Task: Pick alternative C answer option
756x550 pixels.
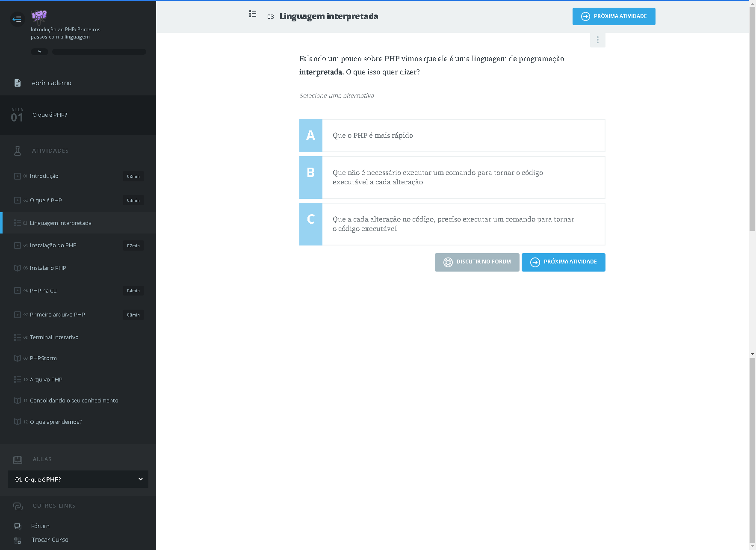Action: (x=452, y=224)
